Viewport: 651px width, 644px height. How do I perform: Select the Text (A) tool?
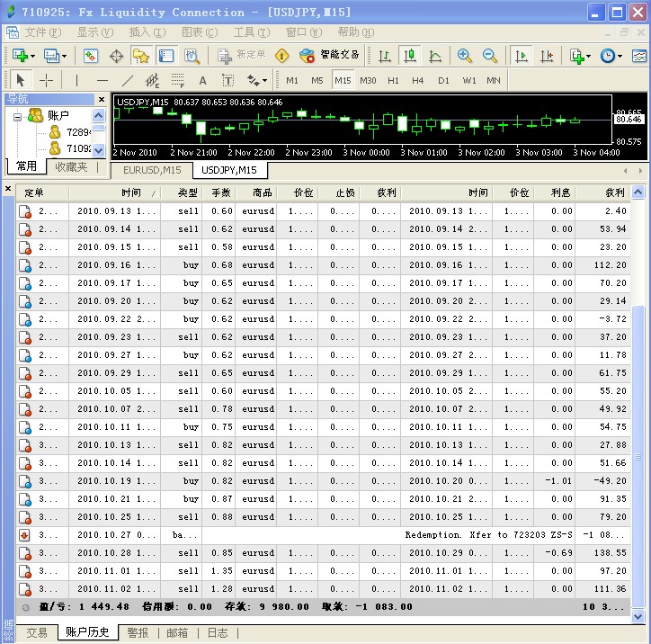pos(202,80)
